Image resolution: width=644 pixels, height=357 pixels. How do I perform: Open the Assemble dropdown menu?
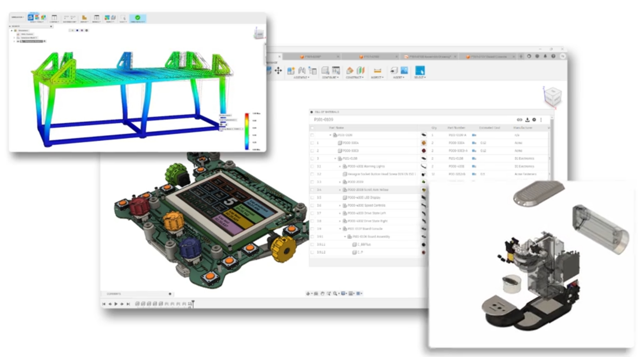301,77
